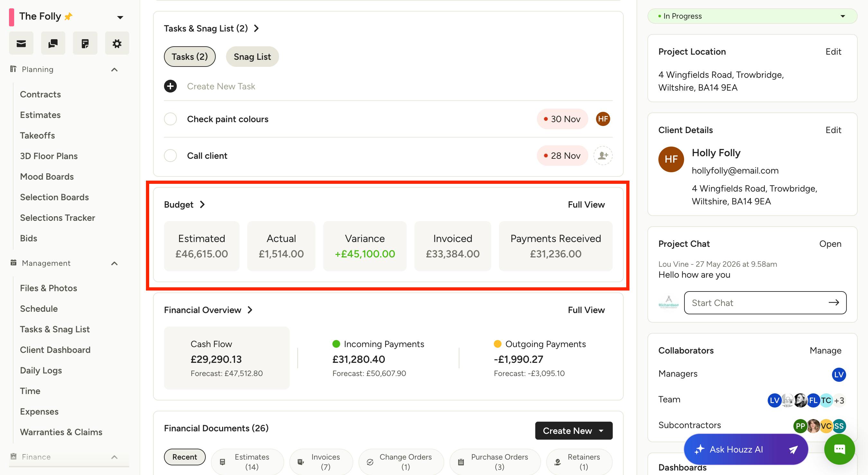Assign a person to the Call client task

[x=603, y=156]
